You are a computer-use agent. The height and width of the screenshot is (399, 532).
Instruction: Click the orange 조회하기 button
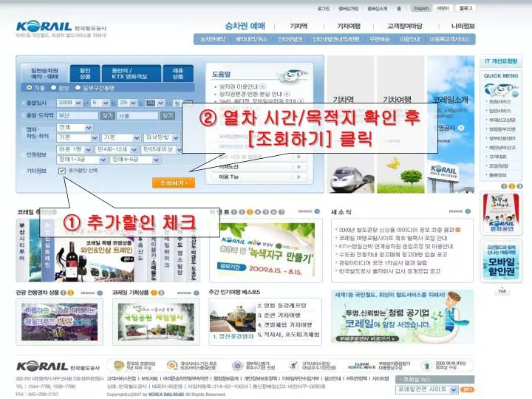coord(174,183)
